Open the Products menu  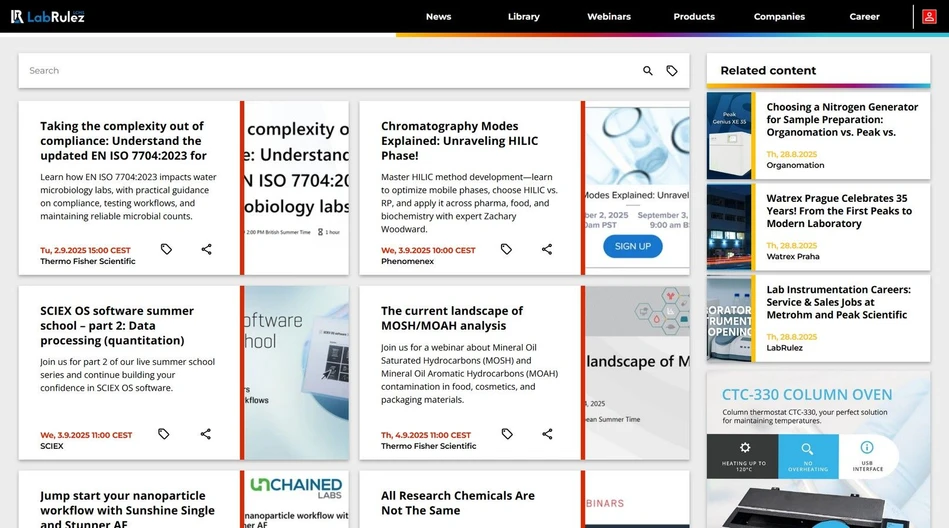[x=694, y=16]
